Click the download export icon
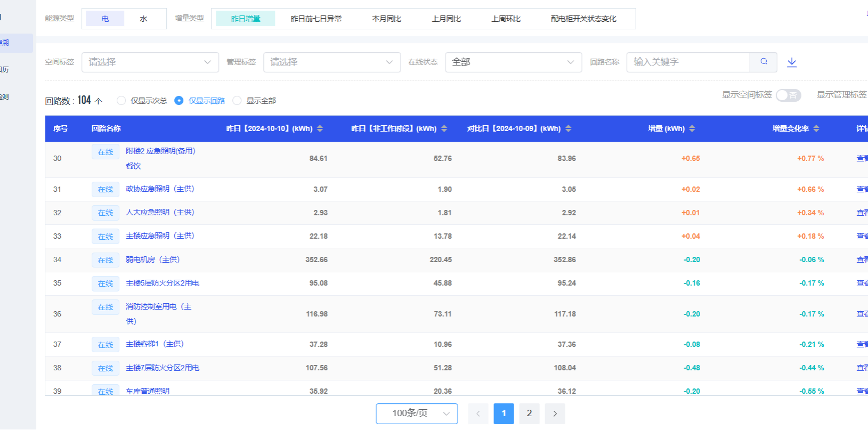The width and height of the screenshot is (868, 430). tap(792, 62)
